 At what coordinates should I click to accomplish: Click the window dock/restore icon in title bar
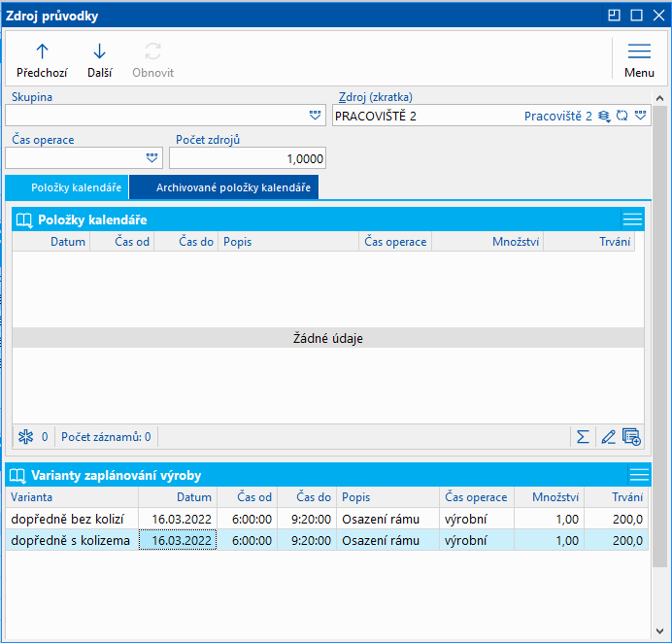[614, 16]
